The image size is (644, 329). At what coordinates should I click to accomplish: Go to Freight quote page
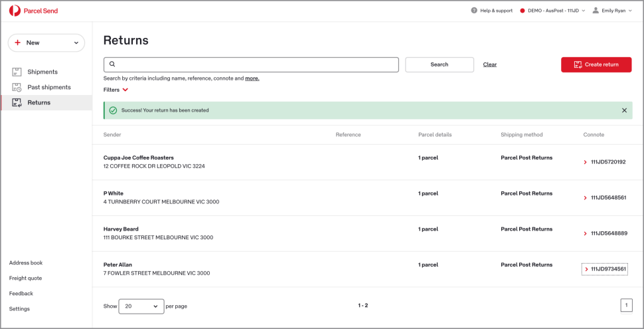pyautogui.click(x=25, y=278)
